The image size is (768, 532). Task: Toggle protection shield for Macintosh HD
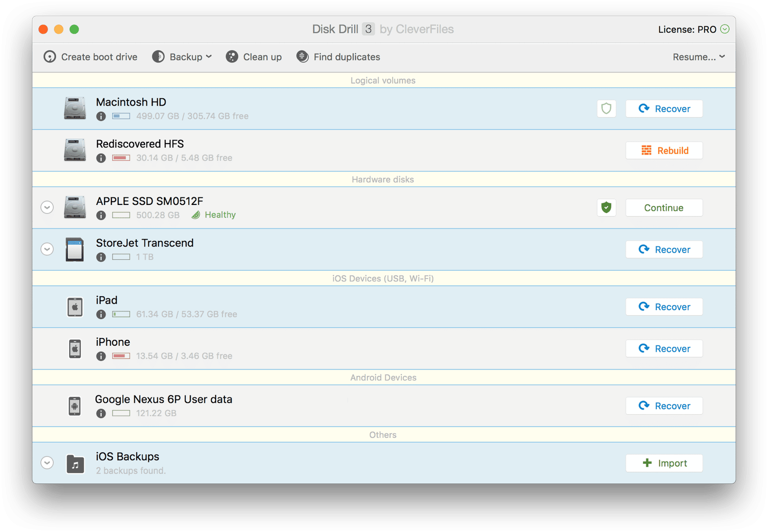coord(606,109)
